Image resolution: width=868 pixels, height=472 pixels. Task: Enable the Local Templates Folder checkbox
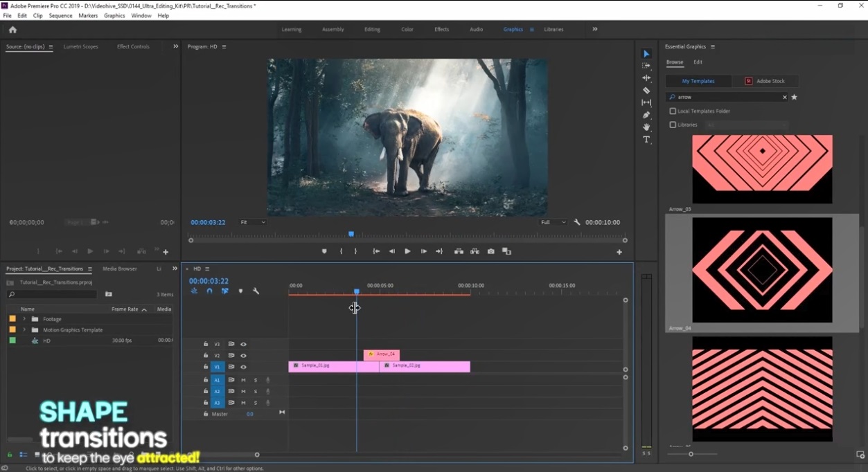[x=673, y=111]
